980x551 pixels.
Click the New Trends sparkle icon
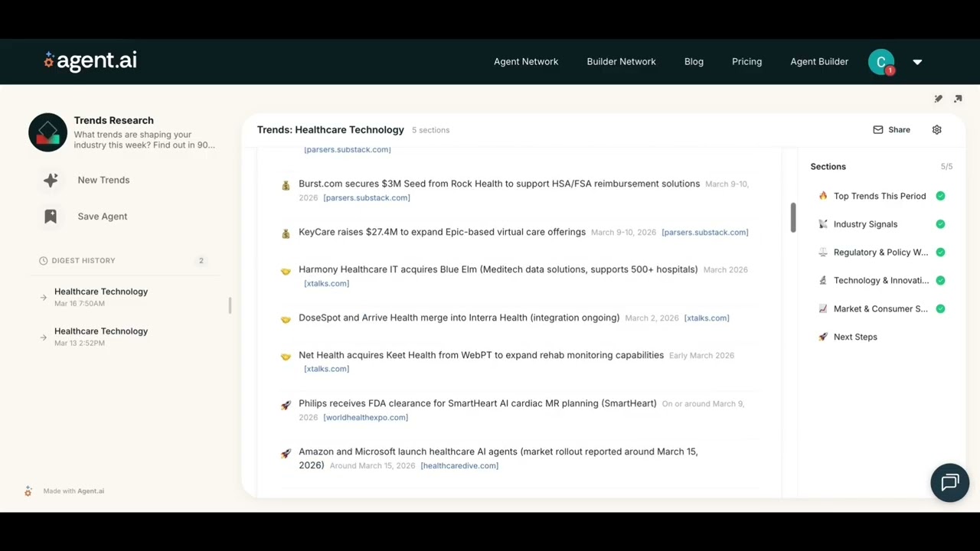pos(51,180)
